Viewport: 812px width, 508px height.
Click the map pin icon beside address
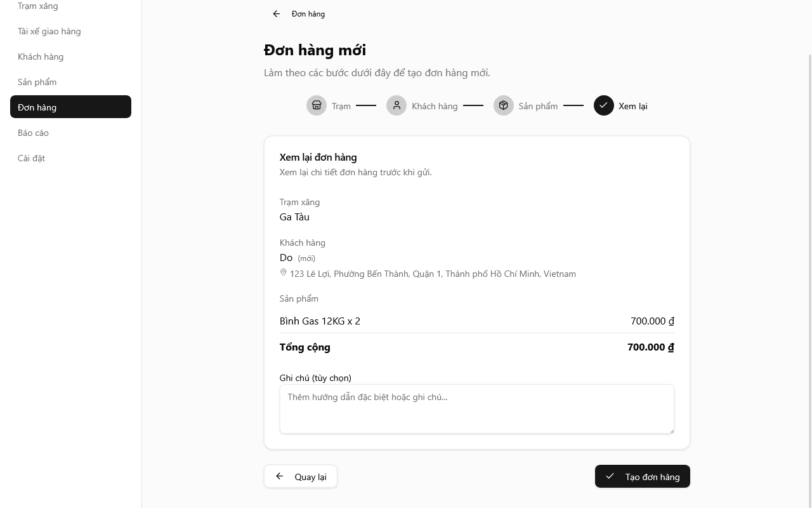[284, 272]
